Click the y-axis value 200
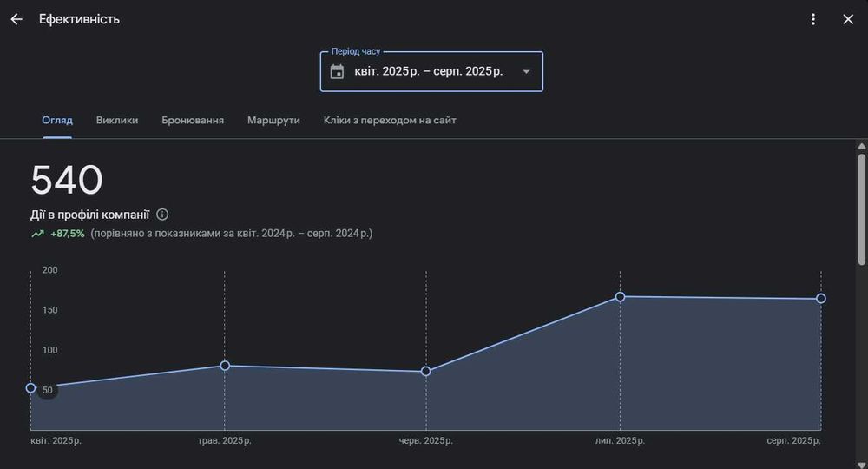The height and width of the screenshot is (469, 868). (49, 270)
